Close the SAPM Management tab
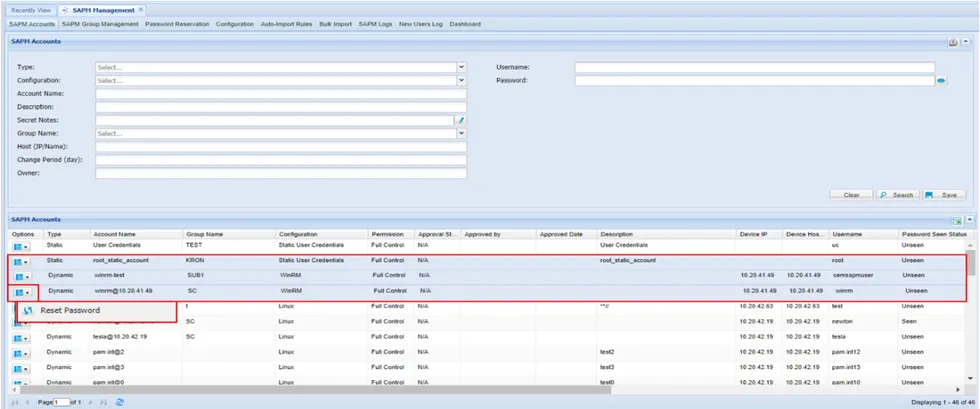 [x=141, y=9]
